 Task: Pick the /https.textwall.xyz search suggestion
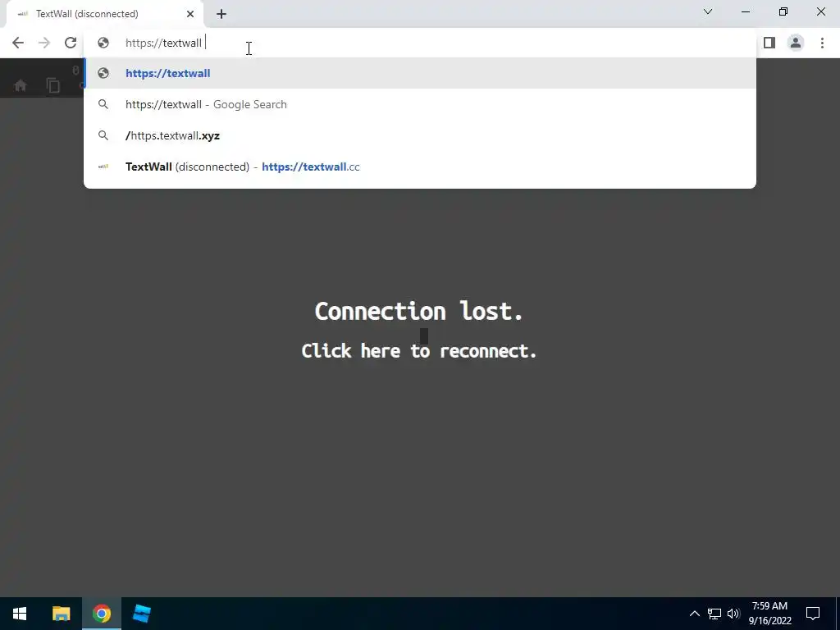(420, 135)
